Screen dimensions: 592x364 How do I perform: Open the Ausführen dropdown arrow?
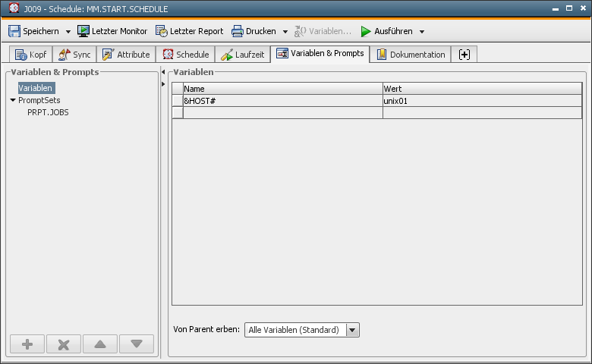point(421,32)
